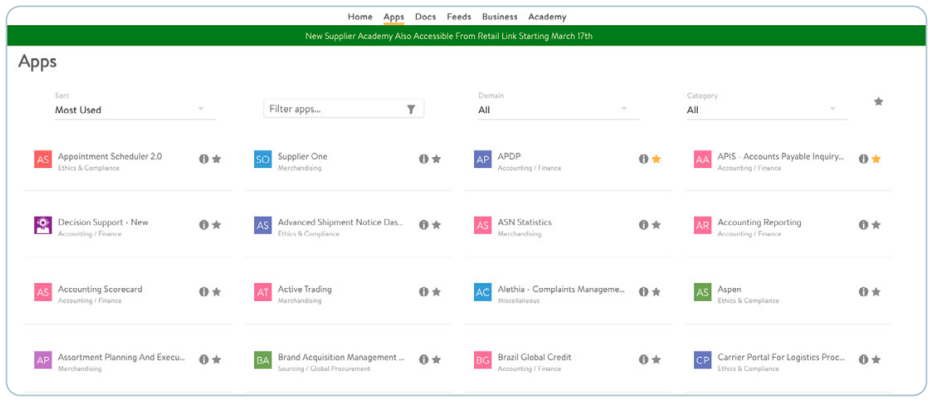Open the Category dropdown
The image size is (933, 402).
click(767, 110)
